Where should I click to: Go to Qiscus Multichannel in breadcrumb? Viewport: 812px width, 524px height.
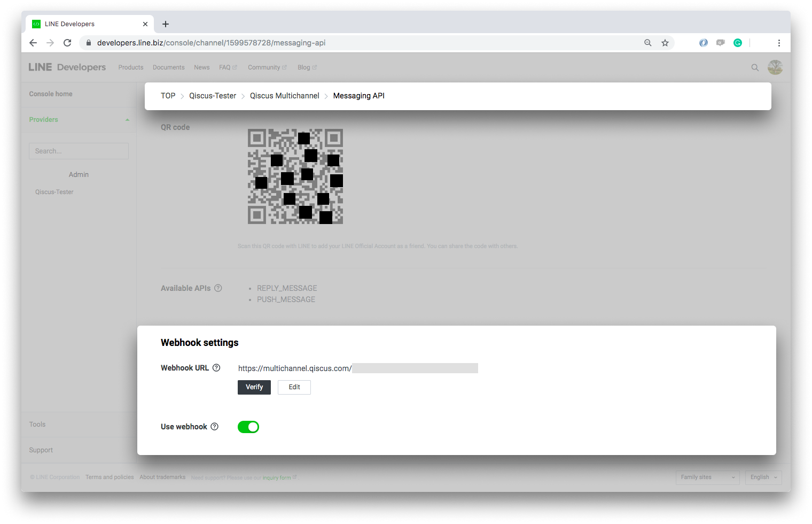285,96
